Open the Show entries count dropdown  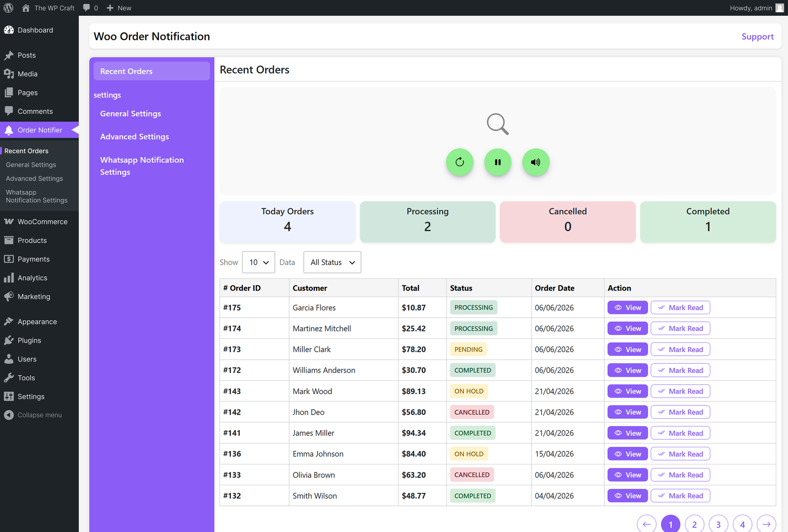(259, 262)
